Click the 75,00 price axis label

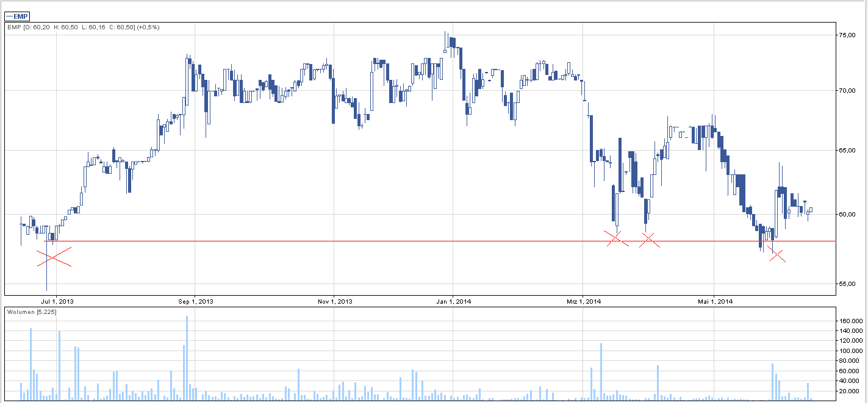(848, 35)
